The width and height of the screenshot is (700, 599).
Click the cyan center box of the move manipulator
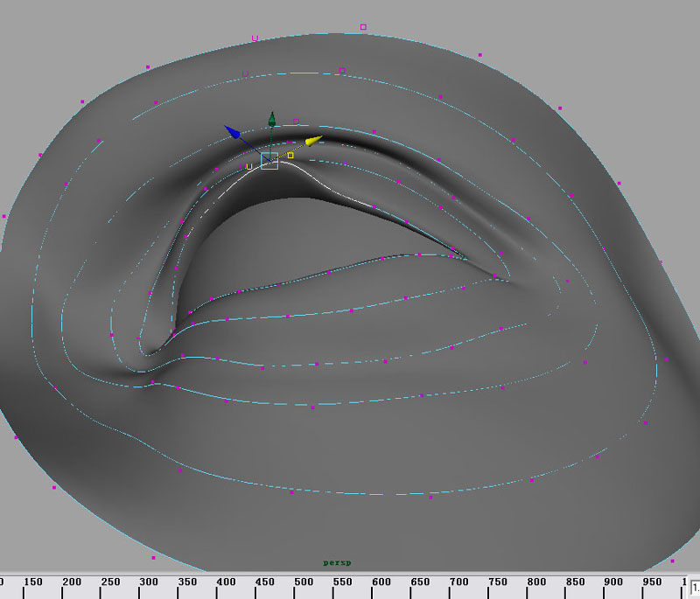[269, 161]
